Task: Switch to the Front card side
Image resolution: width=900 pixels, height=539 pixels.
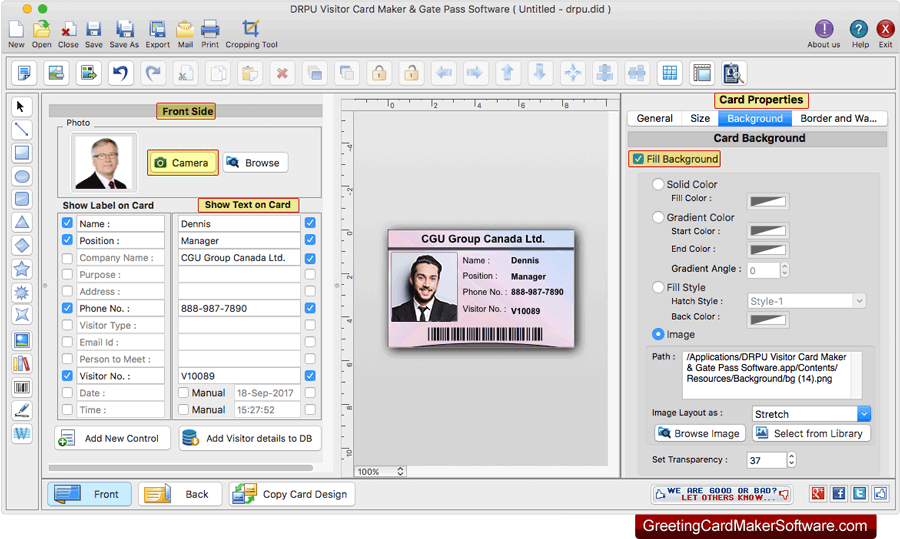Action: click(90, 494)
